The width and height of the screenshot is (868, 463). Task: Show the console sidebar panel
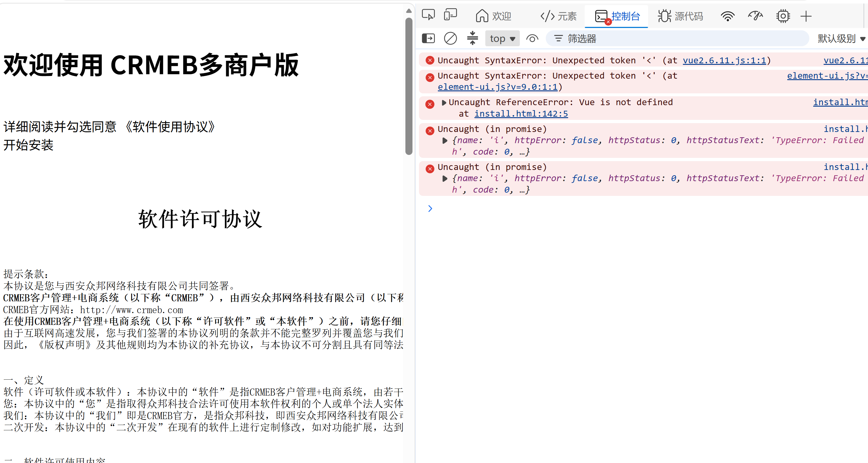coord(428,38)
